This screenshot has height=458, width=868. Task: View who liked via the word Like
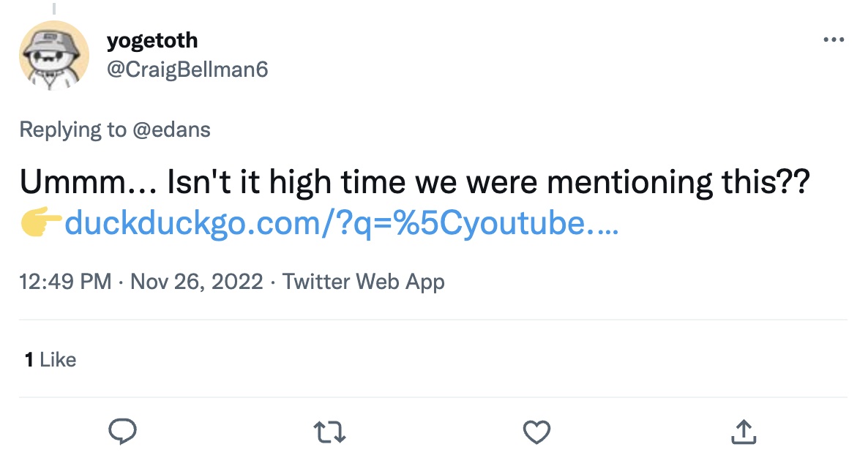coord(58,359)
